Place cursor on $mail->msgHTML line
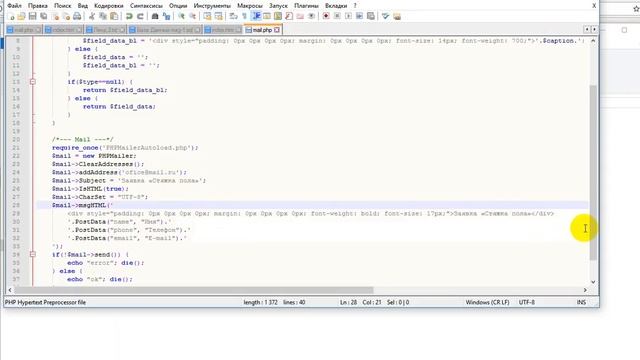 [312, 205]
